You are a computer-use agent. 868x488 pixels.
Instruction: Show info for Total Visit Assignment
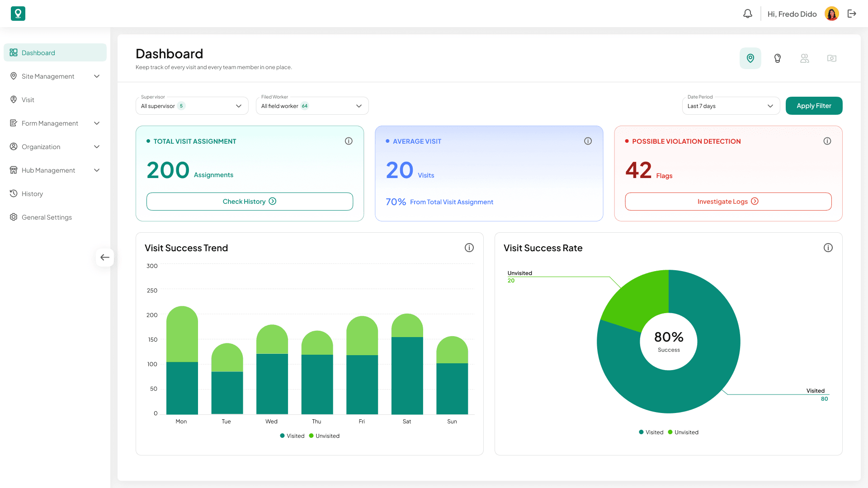click(x=349, y=141)
